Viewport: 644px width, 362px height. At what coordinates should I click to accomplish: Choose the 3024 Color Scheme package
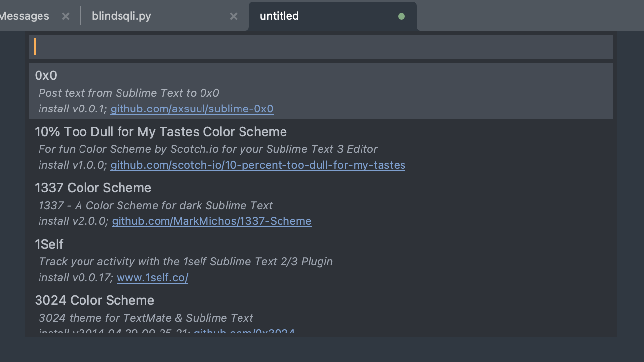point(94,300)
